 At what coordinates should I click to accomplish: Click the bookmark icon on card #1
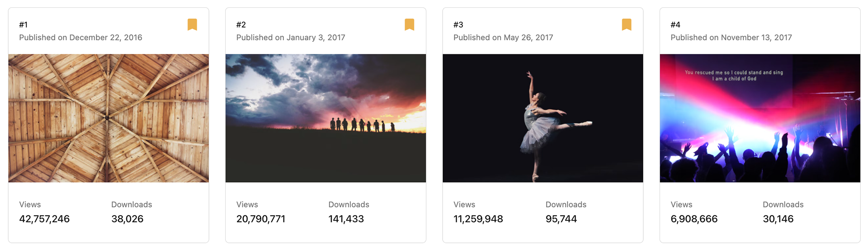click(x=192, y=24)
